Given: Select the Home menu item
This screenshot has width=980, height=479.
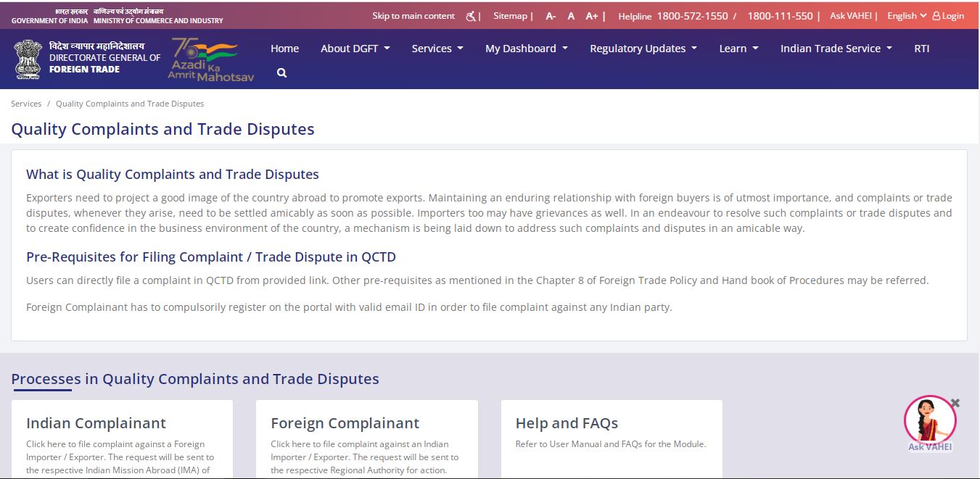Looking at the screenshot, I should (x=284, y=49).
